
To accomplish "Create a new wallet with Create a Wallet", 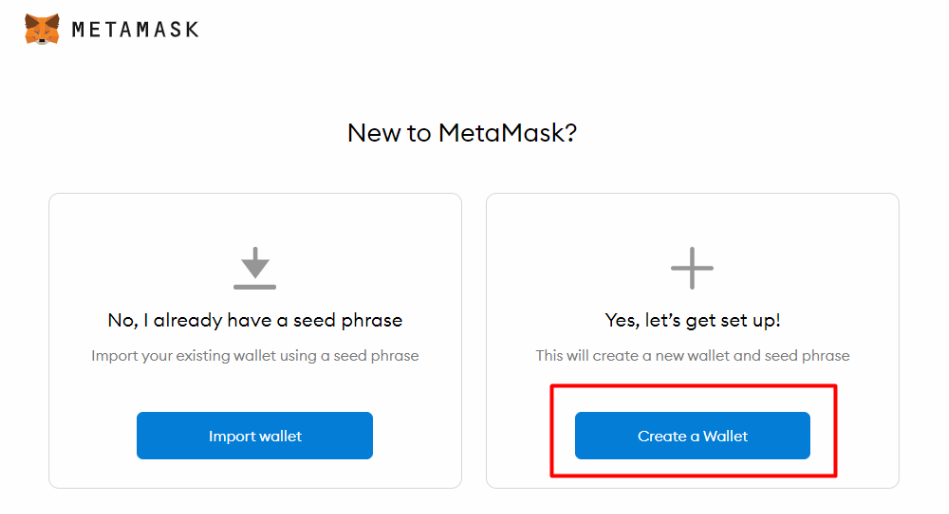I will coord(692,435).
